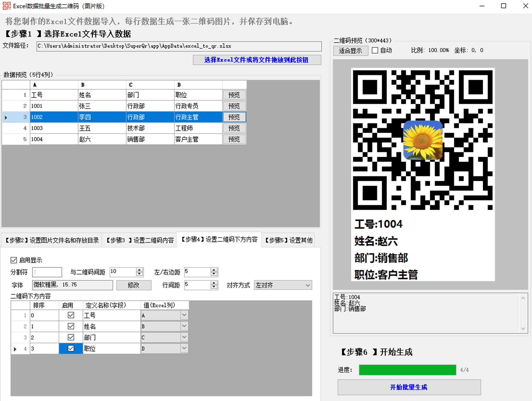Viewport: 532px width, 401px height.
Task: Select cell 李四 in highlighted row
Action: point(102,117)
